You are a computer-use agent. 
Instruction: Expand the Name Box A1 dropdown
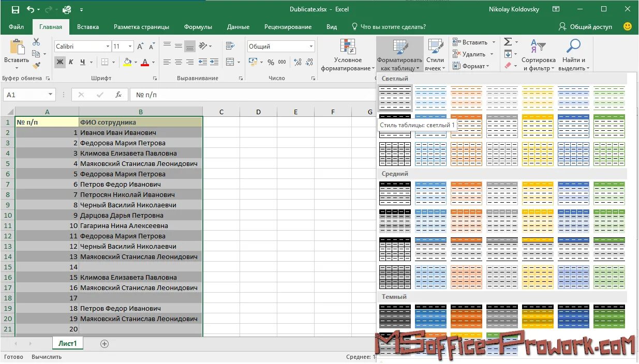click(50, 95)
